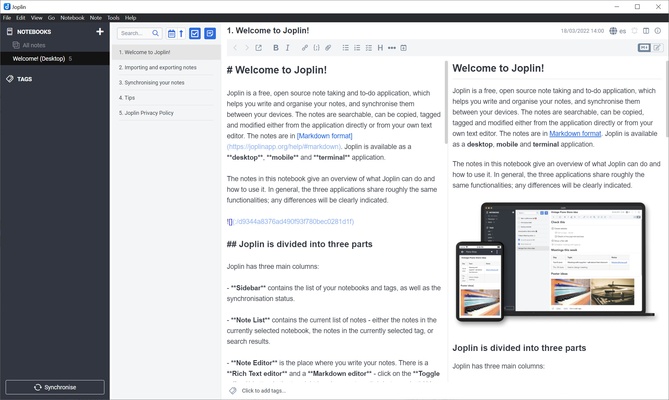
Task: Change sort field with the calendar icon
Action: point(171,33)
